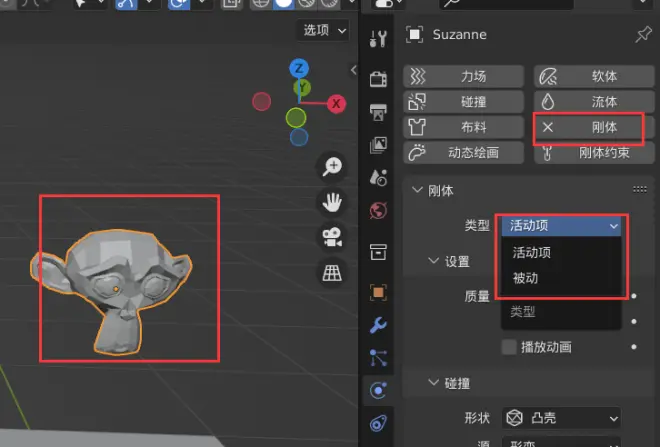This screenshot has width=660, height=447.
Task: Choose 被动 from the type list
Action: (x=562, y=278)
